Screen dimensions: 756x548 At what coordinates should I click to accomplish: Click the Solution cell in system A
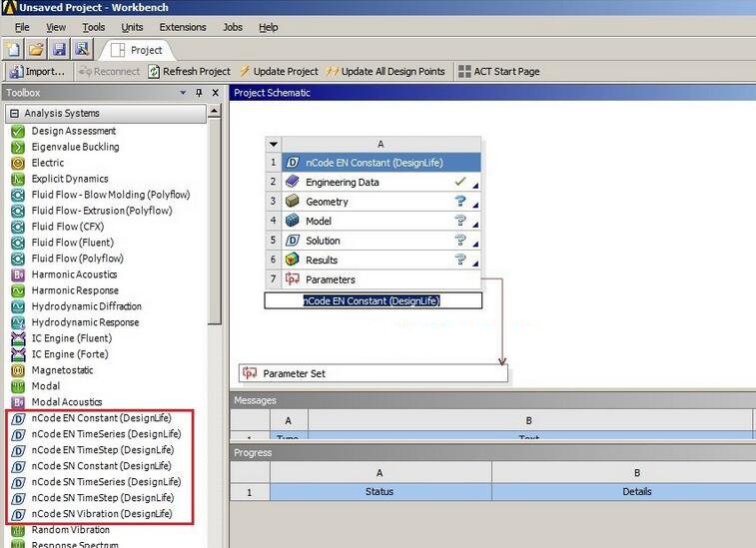380,241
